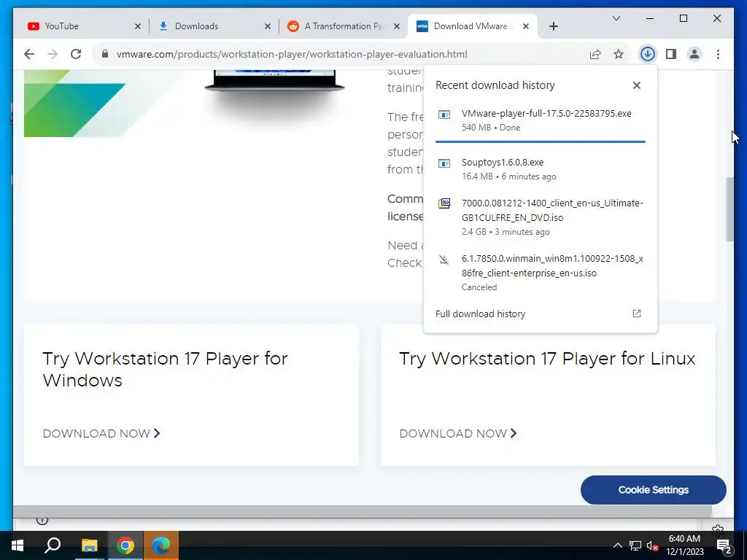Open 7000.0.081212 Ultimate DVD iso entry
This screenshot has height=560, width=747.
(x=541, y=217)
